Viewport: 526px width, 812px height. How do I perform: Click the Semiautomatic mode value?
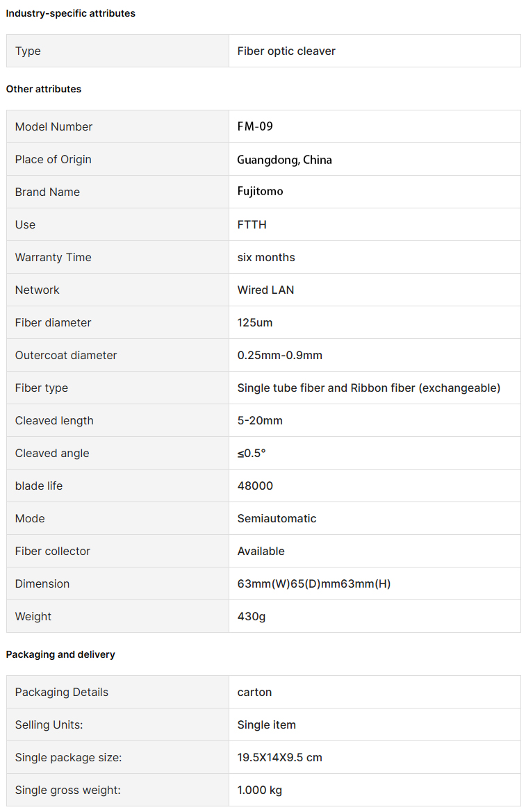click(277, 518)
